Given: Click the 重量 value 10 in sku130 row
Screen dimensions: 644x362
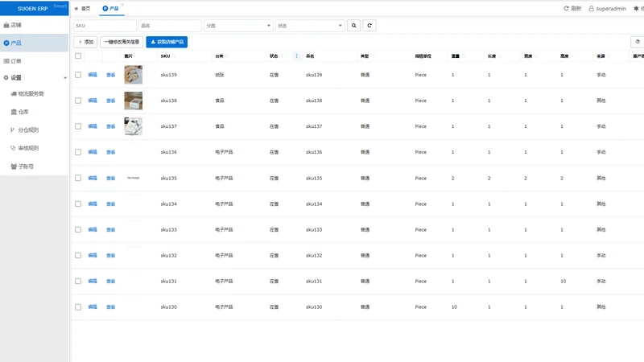Looking at the screenshot, I should coord(454,307).
